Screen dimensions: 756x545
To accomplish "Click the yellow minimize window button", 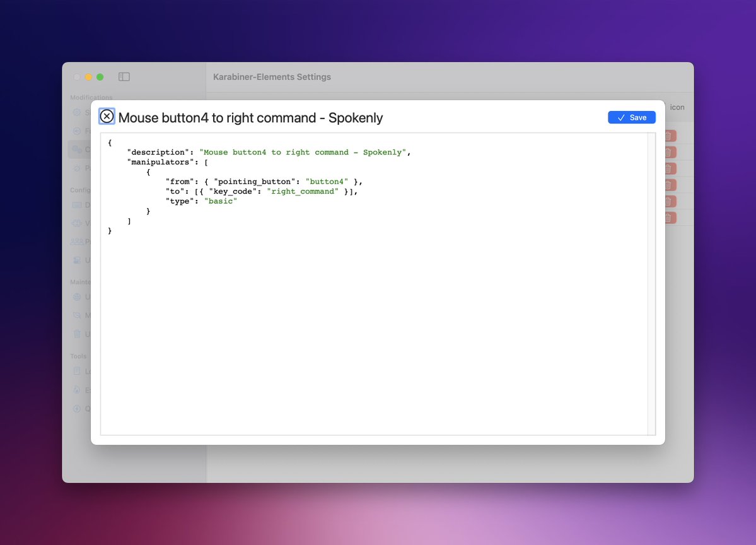I will point(88,77).
